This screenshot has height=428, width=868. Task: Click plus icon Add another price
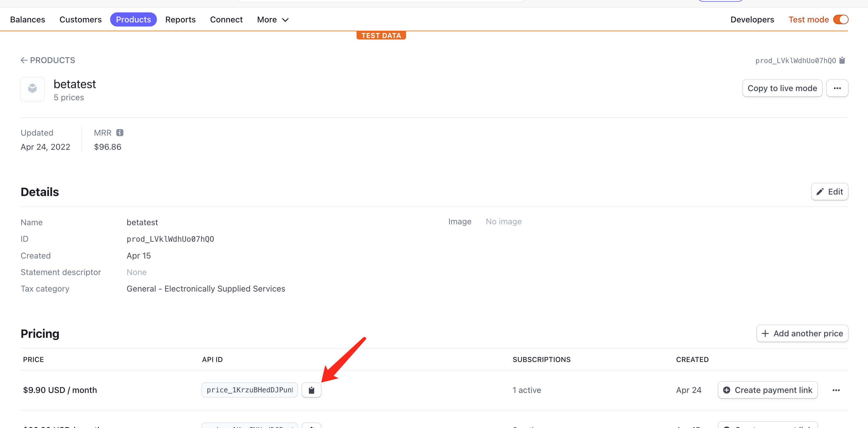pos(802,333)
